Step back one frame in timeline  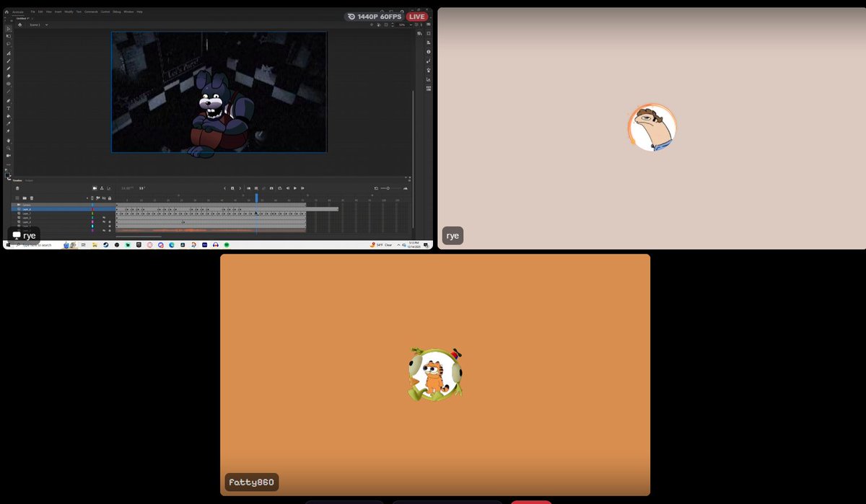(288, 188)
